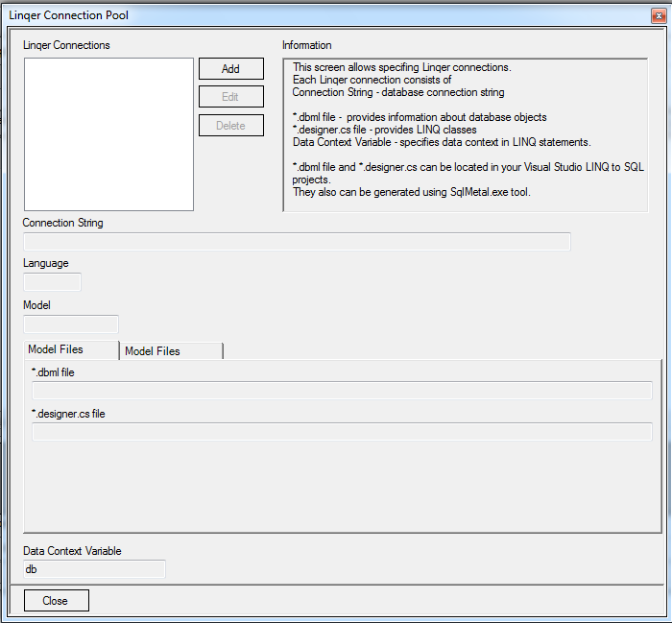Click the 'Connection String' label
This screenshot has width=672, height=623.
click(x=63, y=223)
